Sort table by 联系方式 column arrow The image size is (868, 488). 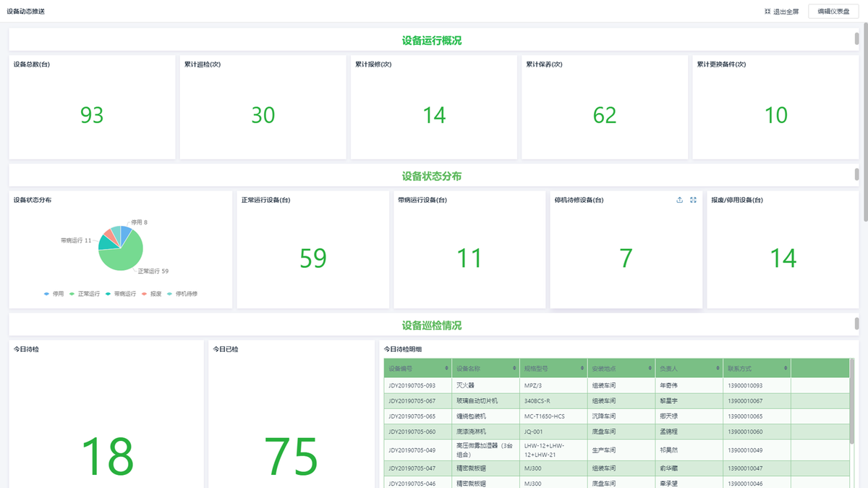click(786, 369)
